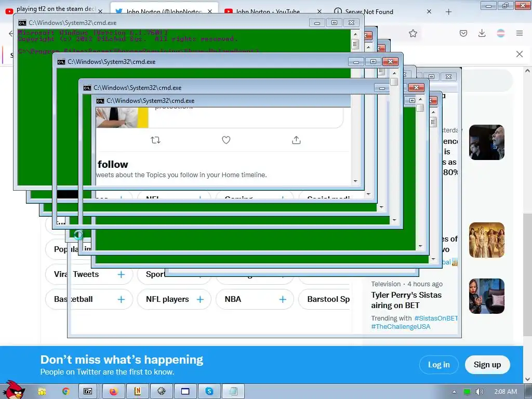The height and width of the screenshot is (399, 532).
Task: Save page to Pocket
Action: [x=463, y=33]
